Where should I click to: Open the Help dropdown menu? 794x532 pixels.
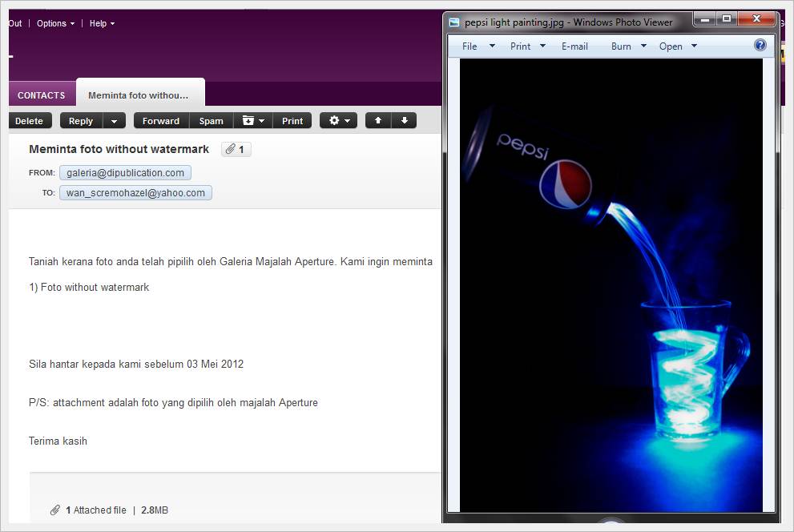(102, 23)
